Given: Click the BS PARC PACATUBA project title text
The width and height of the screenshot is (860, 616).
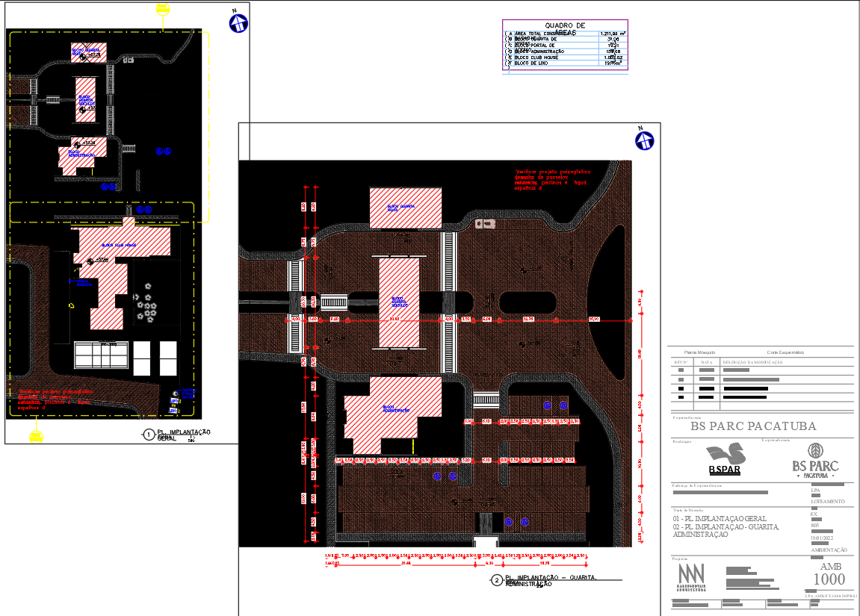Looking at the screenshot, I should (x=753, y=427).
